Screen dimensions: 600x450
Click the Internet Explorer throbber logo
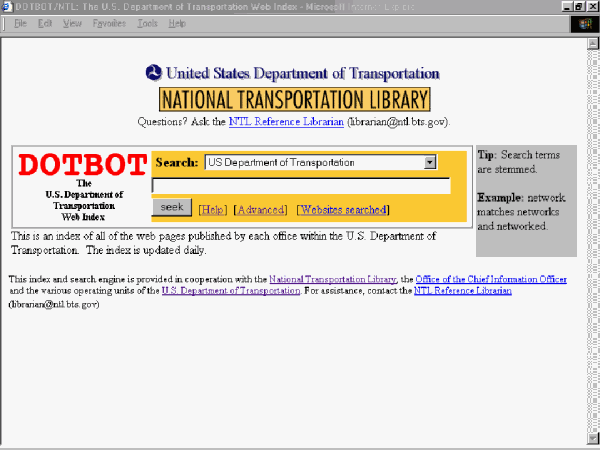[583, 23]
